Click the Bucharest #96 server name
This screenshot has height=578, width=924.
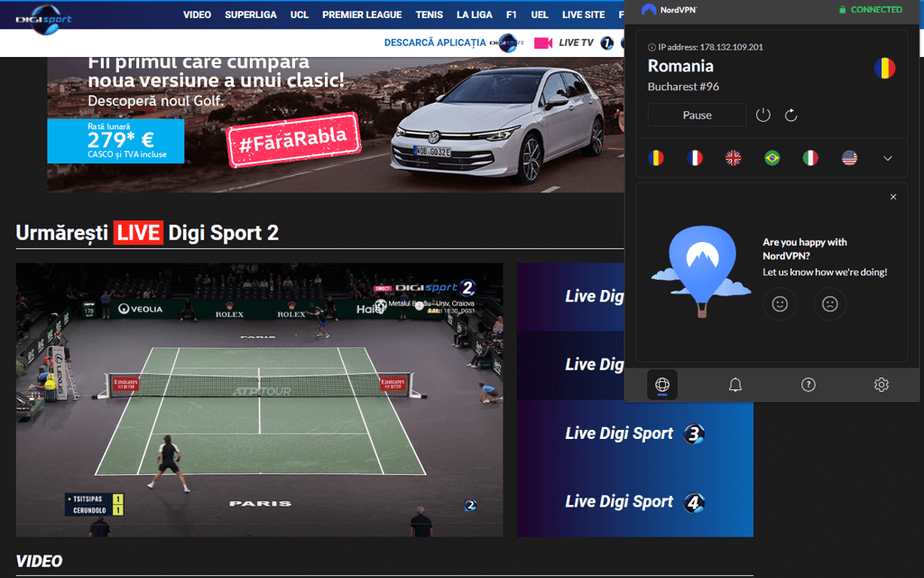(683, 87)
